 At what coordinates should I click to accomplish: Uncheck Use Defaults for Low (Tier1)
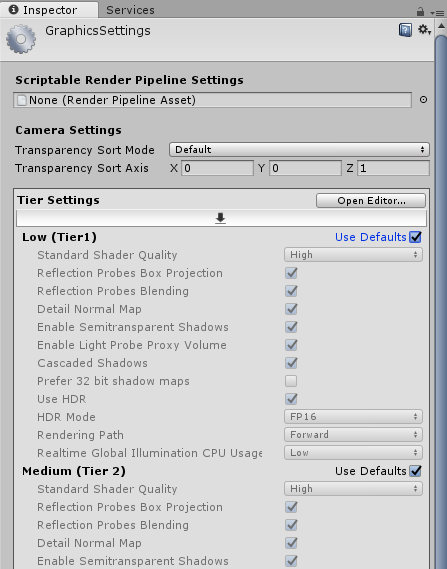click(x=415, y=237)
